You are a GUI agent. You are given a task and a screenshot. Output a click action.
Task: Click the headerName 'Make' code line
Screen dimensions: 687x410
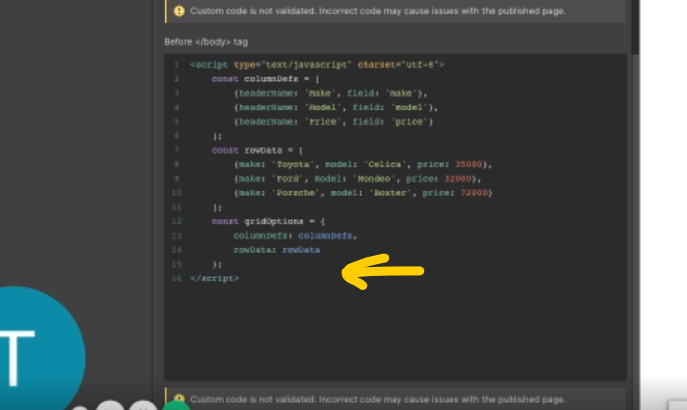[x=331, y=93]
